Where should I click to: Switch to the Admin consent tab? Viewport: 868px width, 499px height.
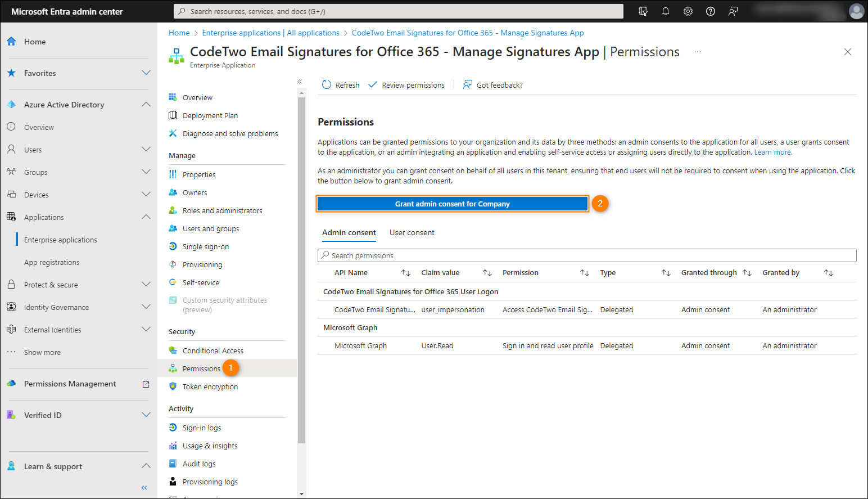(349, 233)
